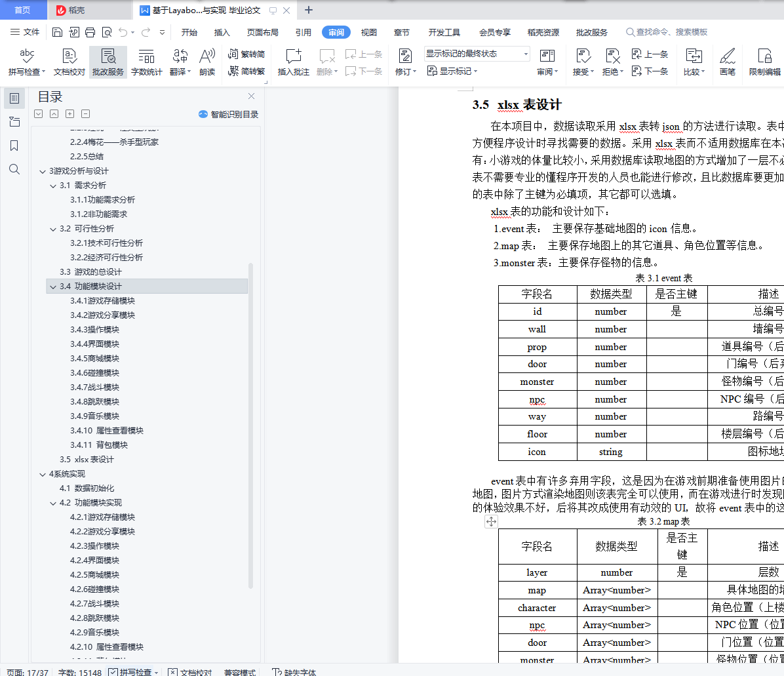Viewport: 784px width, 676px height.
Task: Close the 目录 outline panel
Action: [x=252, y=96]
